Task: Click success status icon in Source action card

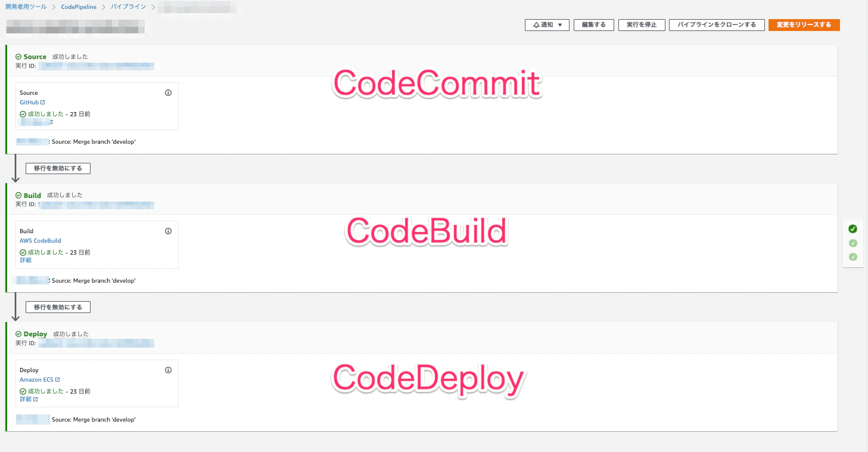Action: click(23, 114)
